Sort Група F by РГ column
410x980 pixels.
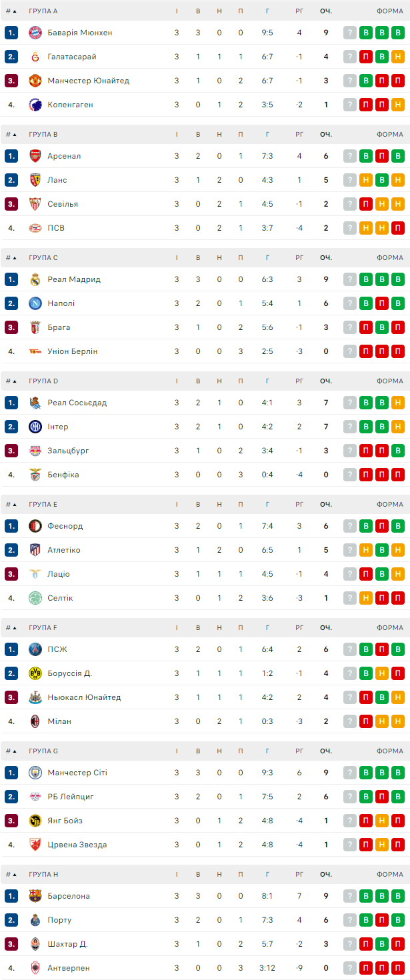299,628
